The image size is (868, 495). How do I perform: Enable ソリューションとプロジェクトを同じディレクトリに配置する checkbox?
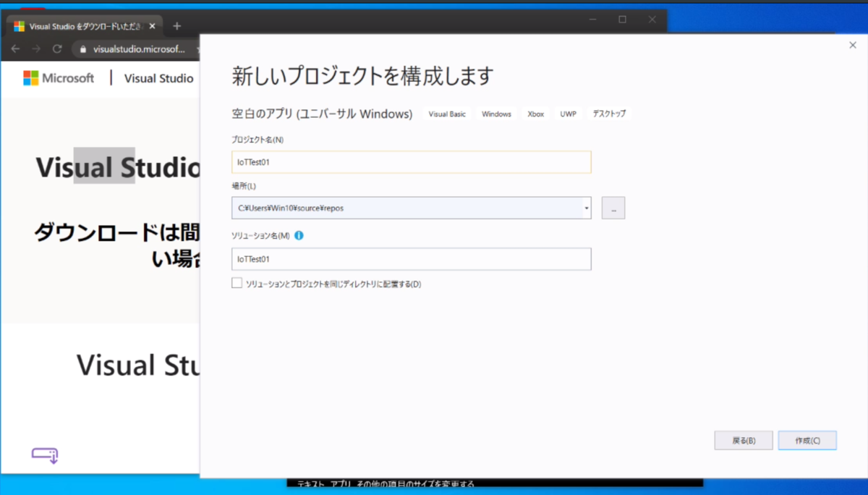click(x=237, y=283)
